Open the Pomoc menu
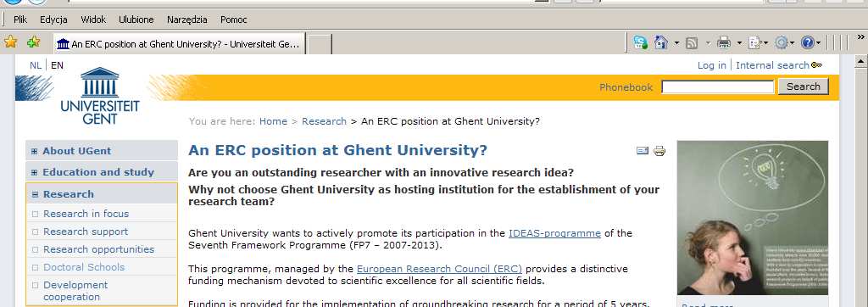The image size is (868, 307). (234, 20)
